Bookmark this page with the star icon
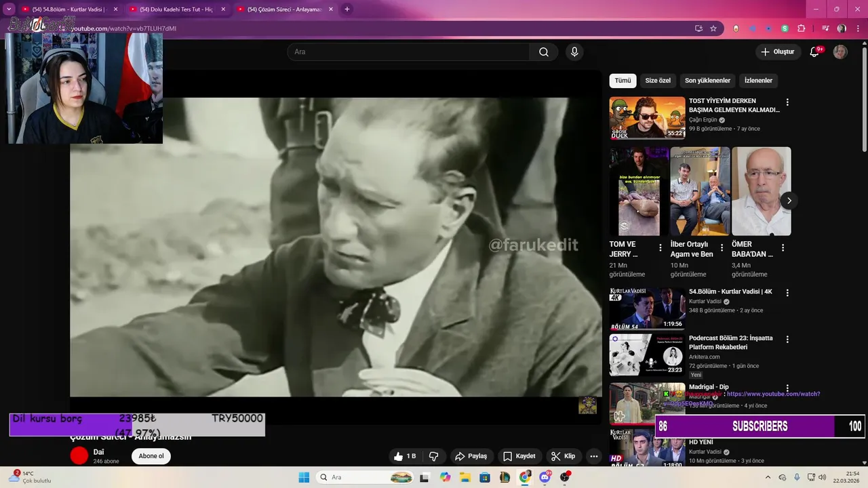The height and width of the screenshot is (488, 868). pyautogui.click(x=713, y=28)
